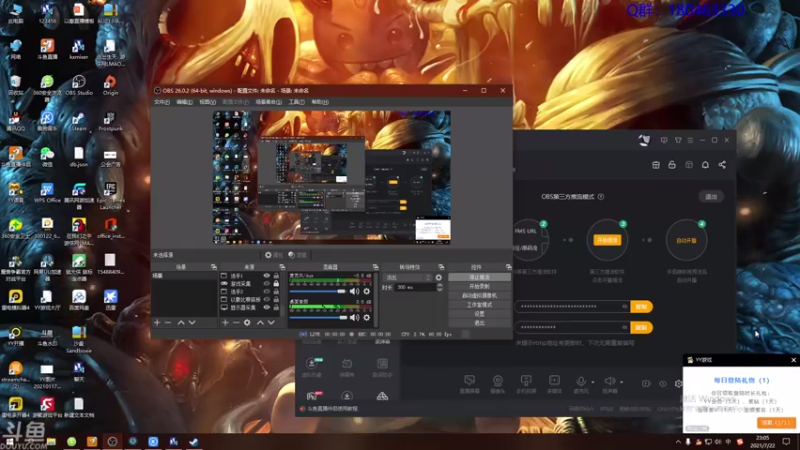Viewport: 800px width, 450px height.
Task: Increase transition duration with stepper arrow
Action: click(440, 285)
